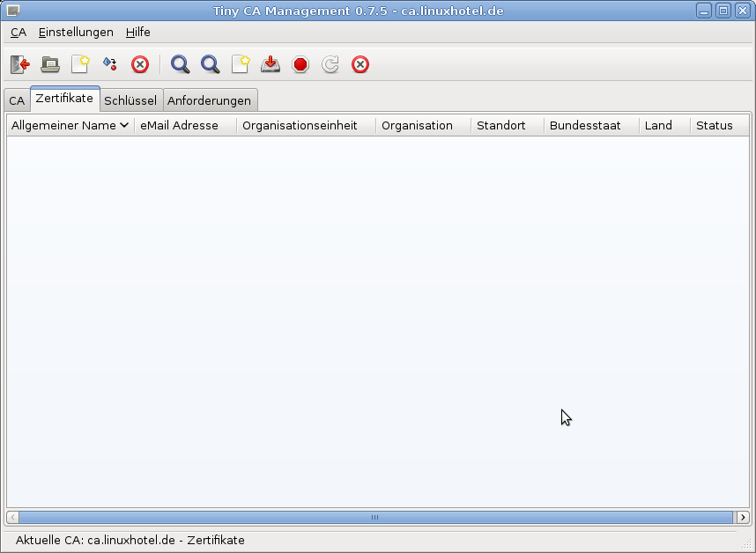Image resolution: width=756 pixels, height=553 pixels.
Task: Create a new CA using the toolbar icon
Action: pyautogui.click(x=79, y=64)
